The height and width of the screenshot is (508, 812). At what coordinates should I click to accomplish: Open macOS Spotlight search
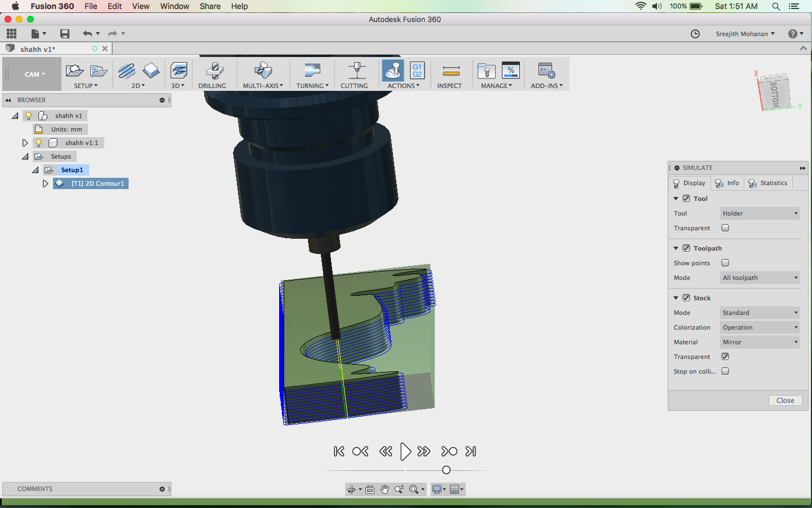point(776,6)
